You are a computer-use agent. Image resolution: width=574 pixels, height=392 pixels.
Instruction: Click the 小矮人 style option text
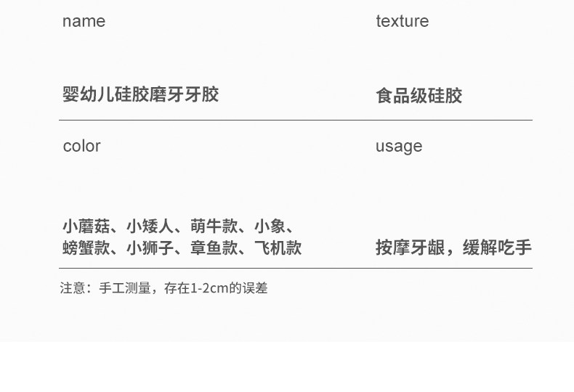[150, 226]
